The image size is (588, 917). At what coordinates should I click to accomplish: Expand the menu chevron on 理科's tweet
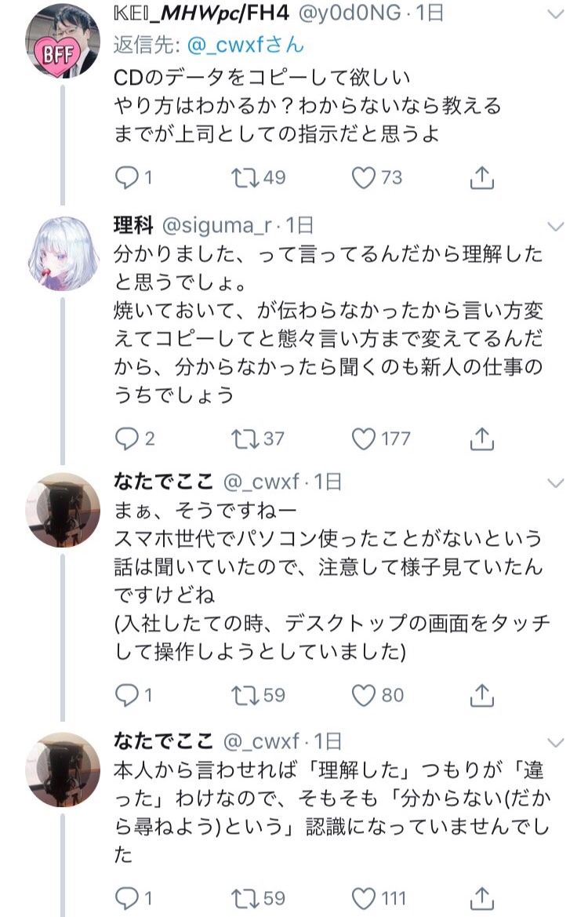(x=555, y=227)
